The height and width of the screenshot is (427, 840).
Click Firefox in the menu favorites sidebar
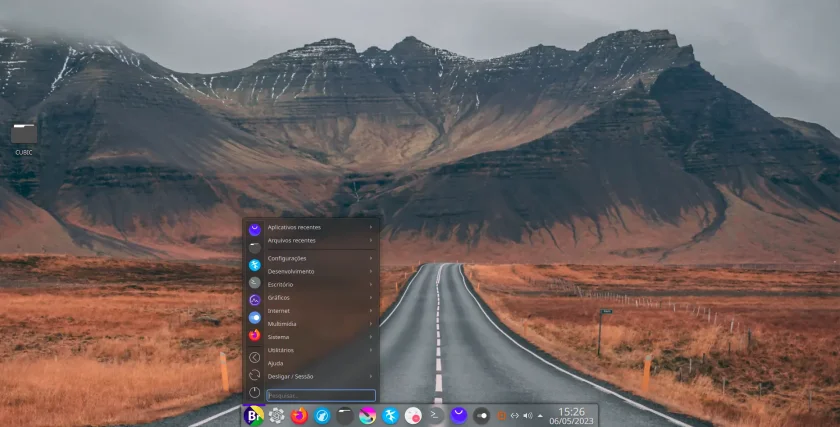pos(254,335)
